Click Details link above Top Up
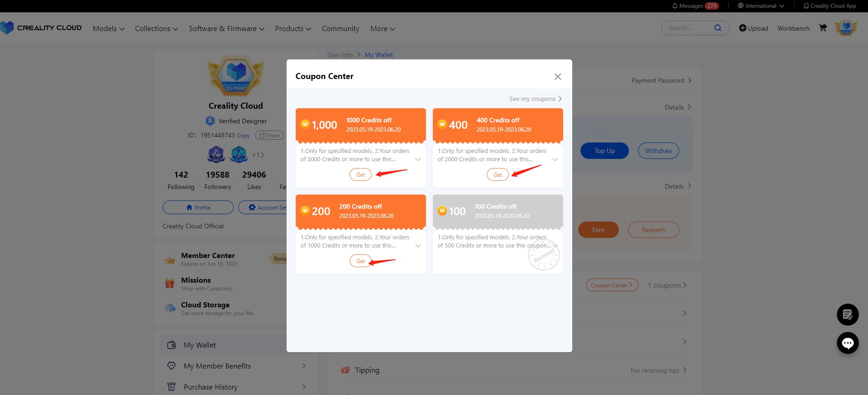Image resolution: width=868 pixels, height=395 pixels. coord(678,107)
